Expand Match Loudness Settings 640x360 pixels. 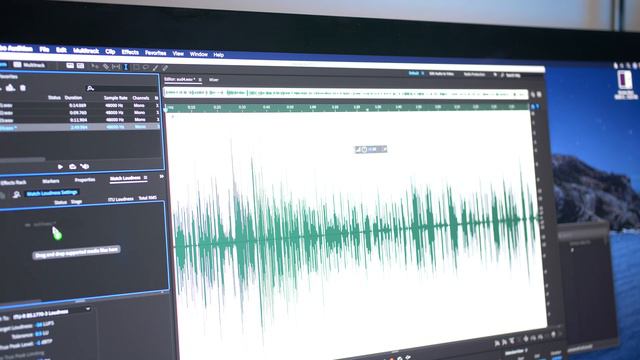point(52,193)
